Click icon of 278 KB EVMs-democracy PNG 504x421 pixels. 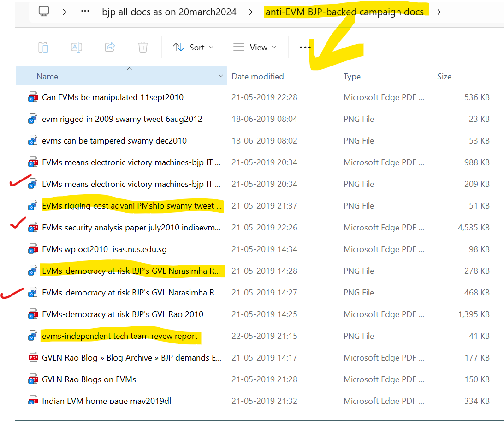point(33,271)
